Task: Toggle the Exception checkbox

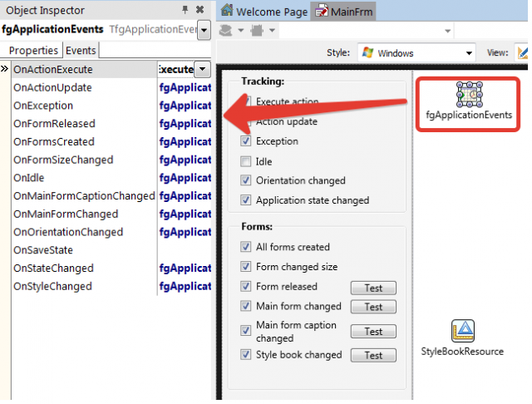Action: pyautogui.click(x=246, y=140)
